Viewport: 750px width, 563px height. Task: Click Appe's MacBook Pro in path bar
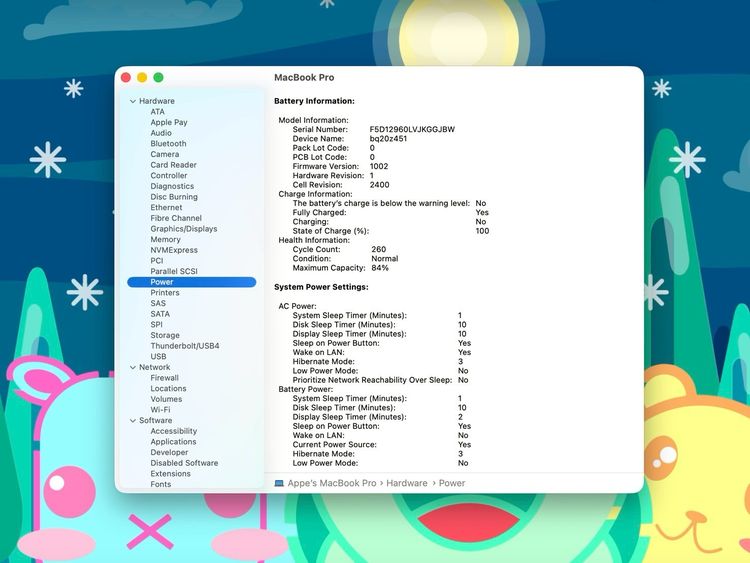coord(331,483)
